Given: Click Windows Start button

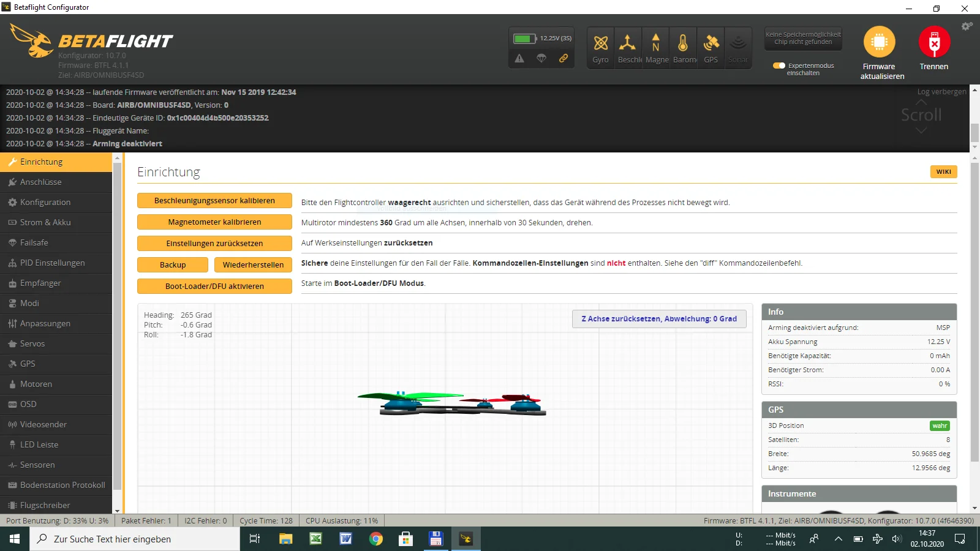Looking at the screenshot, I should coord(15,539).
